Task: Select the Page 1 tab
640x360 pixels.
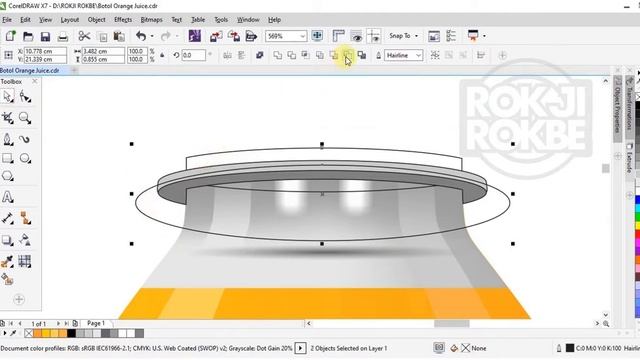Action: [96, 323]
